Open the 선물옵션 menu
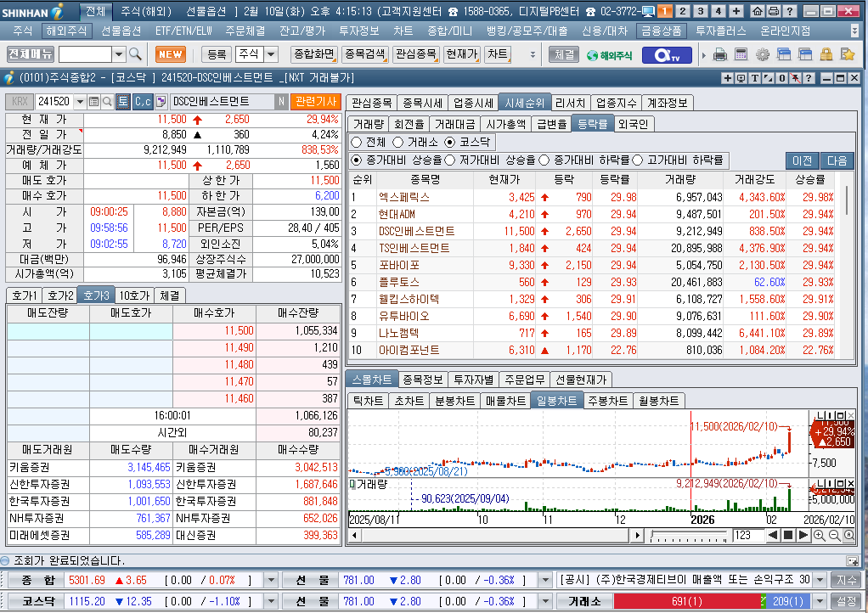This screenshot has width=868, height=613. tap(121, 31)
